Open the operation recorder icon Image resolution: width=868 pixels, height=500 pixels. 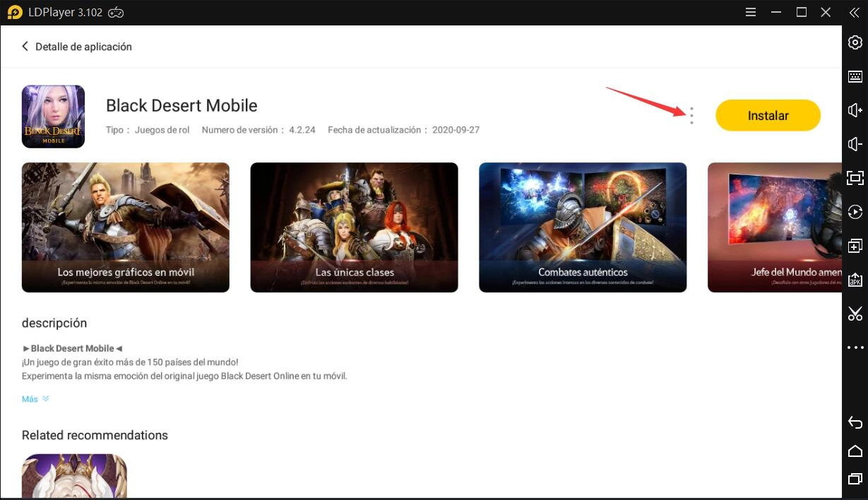(855, 212)
